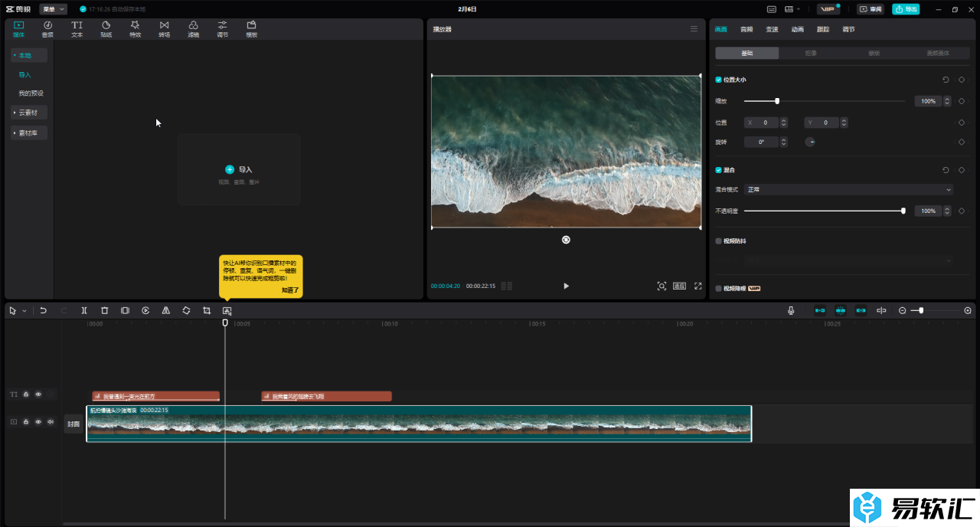Open the layout dropdown in the title bar
The image size is (980, 527).
click(792, 9)
